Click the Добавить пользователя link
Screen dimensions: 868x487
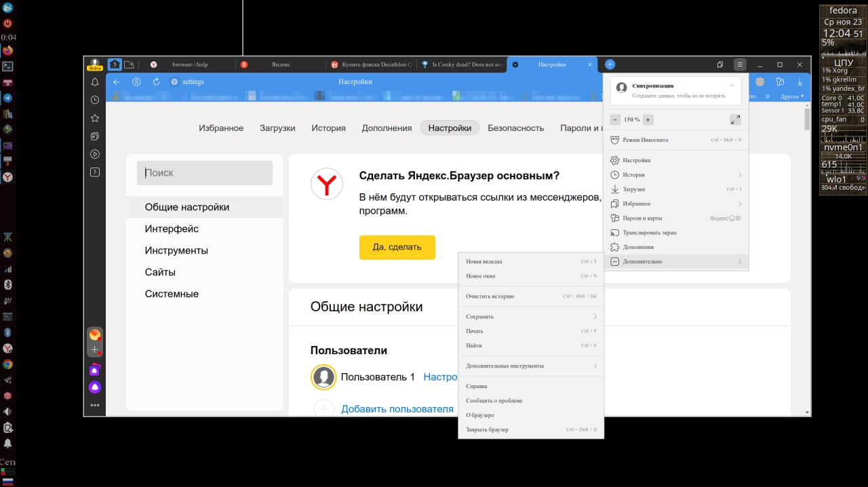[x=397, y=409]
